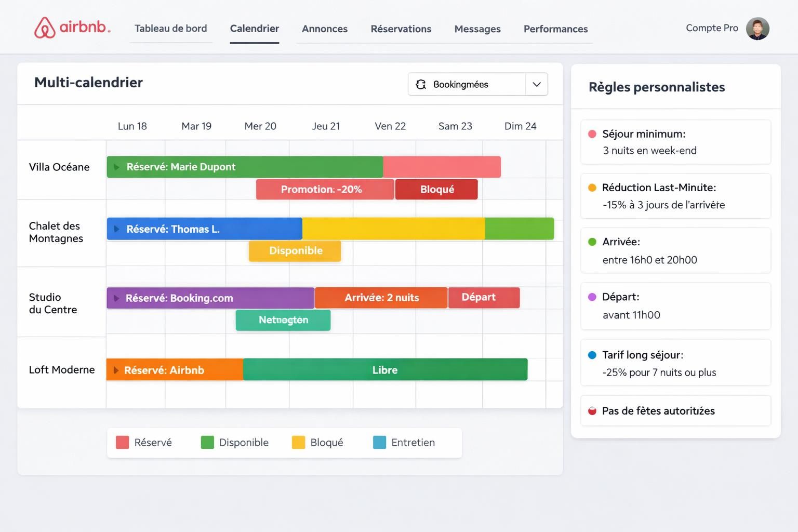Viewport: 798px width, 532px height.
Task: Click the red icon beside Pas de fêtes
Action: tap(592, 411)
